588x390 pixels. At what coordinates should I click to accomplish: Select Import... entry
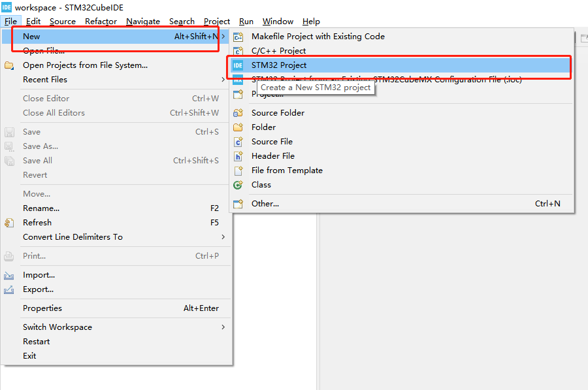point(116,275)
